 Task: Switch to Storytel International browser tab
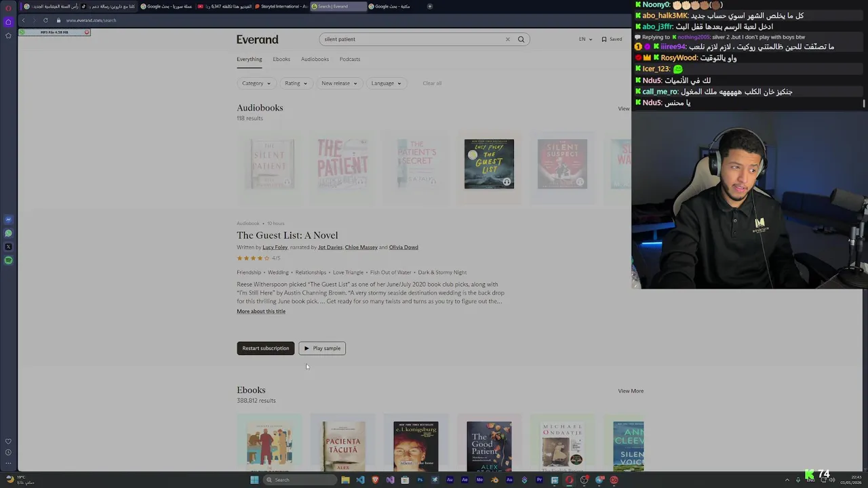[281, 6]
